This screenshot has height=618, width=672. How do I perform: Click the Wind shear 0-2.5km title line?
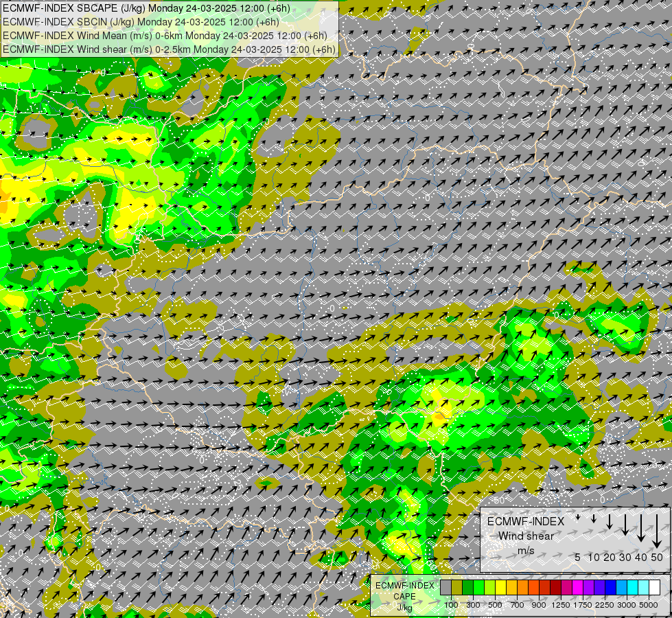click(x=169, y=49)
